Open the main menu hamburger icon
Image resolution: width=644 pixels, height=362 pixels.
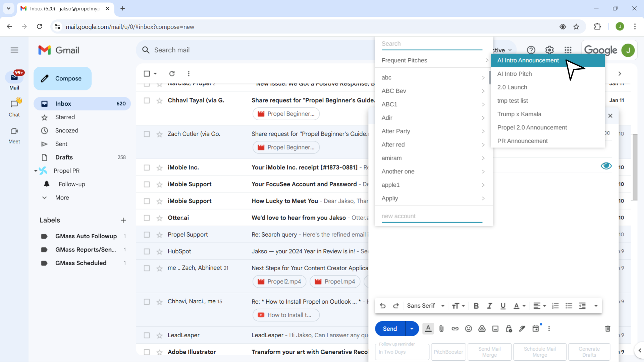click(14, 50)
